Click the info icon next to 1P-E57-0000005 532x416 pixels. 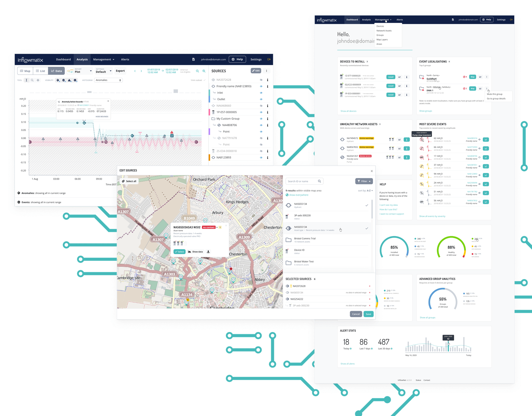pyautogui.click(x=267, y=112)
